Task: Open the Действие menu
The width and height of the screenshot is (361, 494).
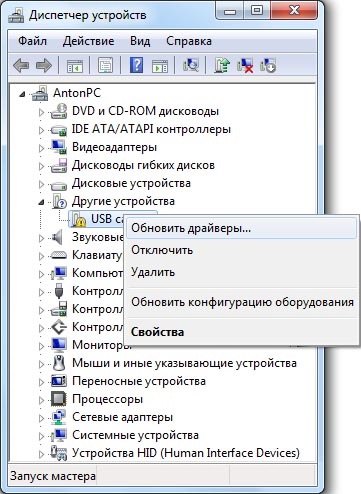Action: [88, 41]
